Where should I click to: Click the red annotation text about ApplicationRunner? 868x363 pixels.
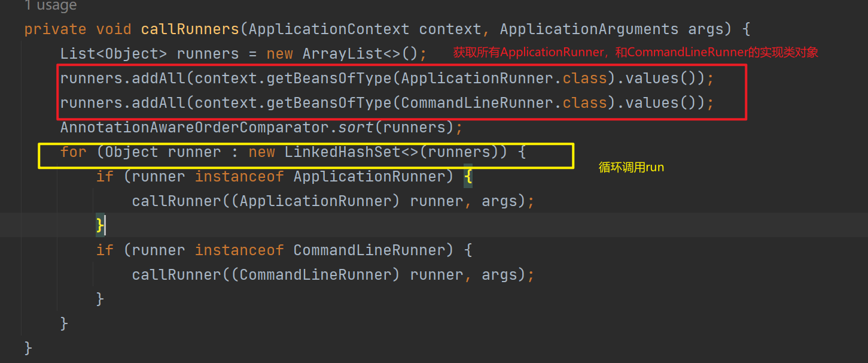tap(635, 53)
